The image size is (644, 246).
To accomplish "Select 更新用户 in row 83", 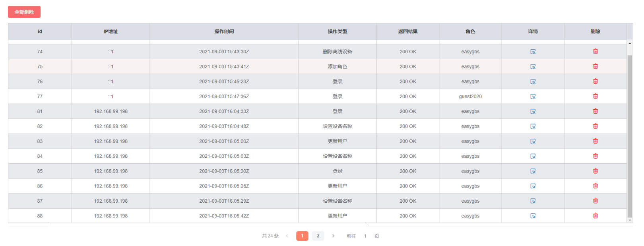I will 338,141.
